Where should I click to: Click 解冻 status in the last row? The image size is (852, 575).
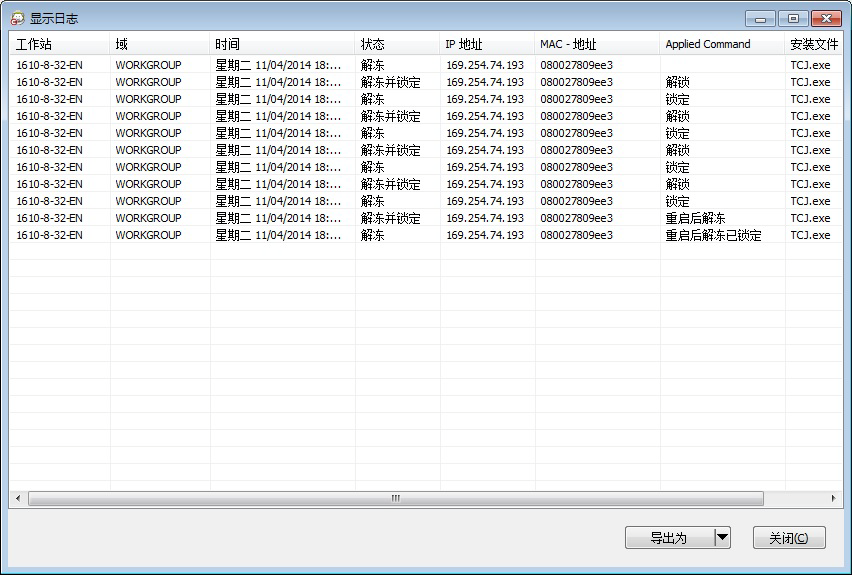pos(372,235)
